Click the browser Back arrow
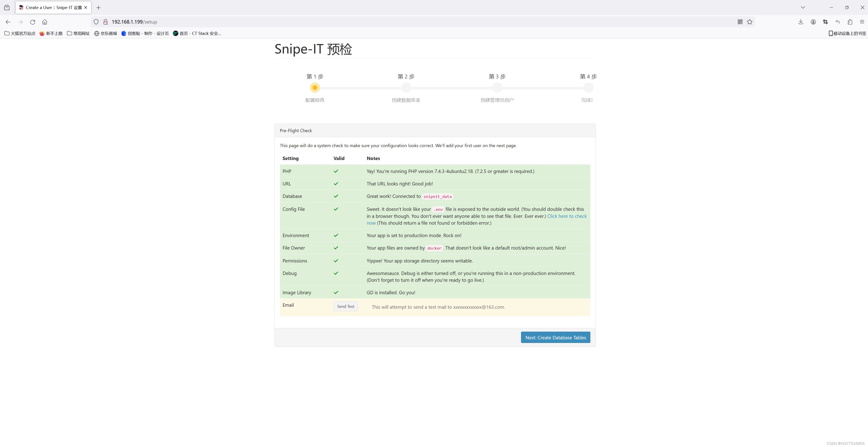 tap(8, 22)
